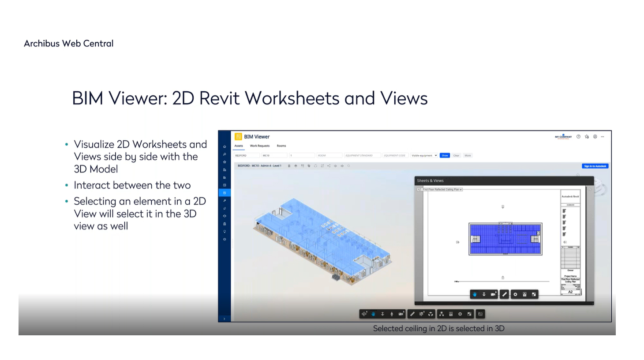Click the highlighted BIM Viewer sidebar icon
644x360 pixels.
225,193
